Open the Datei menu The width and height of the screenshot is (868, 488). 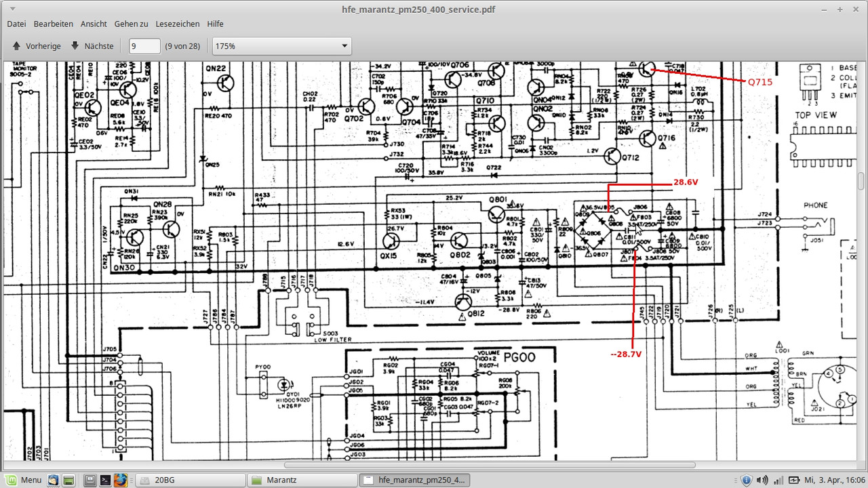(16, 24)
